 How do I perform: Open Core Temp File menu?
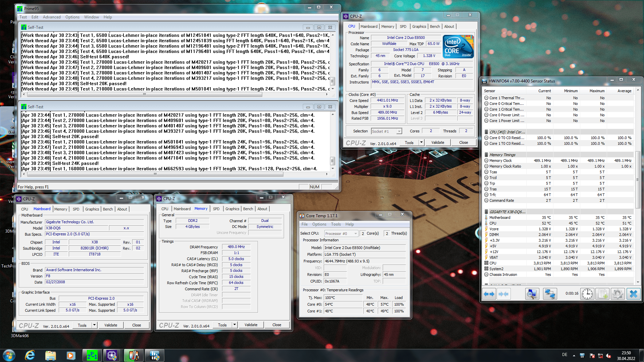point(305,224)
